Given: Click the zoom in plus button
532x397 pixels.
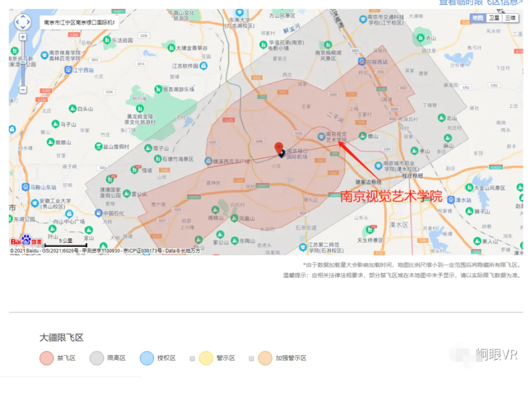Looking at the screenshot, I should [23, 37].
